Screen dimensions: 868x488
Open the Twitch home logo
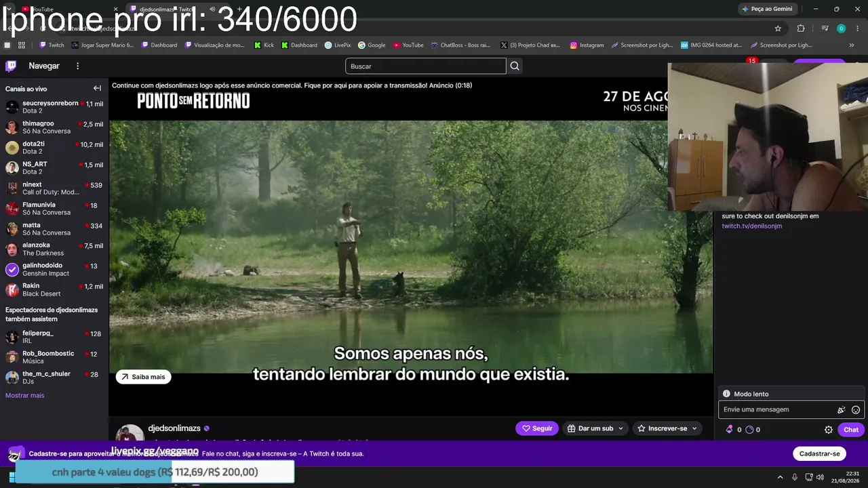[11, 66]
